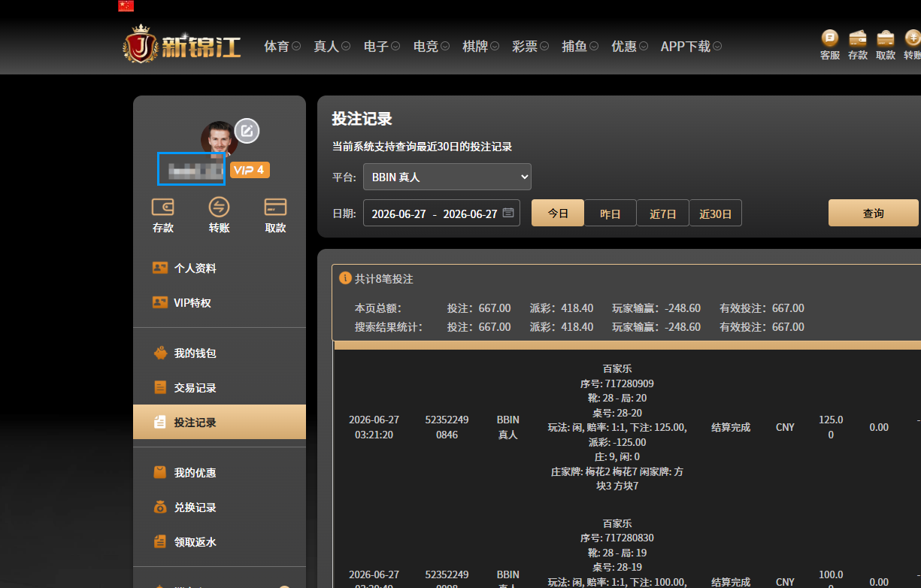Select 我的钱包 sidebar item
This screenshot has width=921, height=588.
pyautogui.click(x=220, y=353)
